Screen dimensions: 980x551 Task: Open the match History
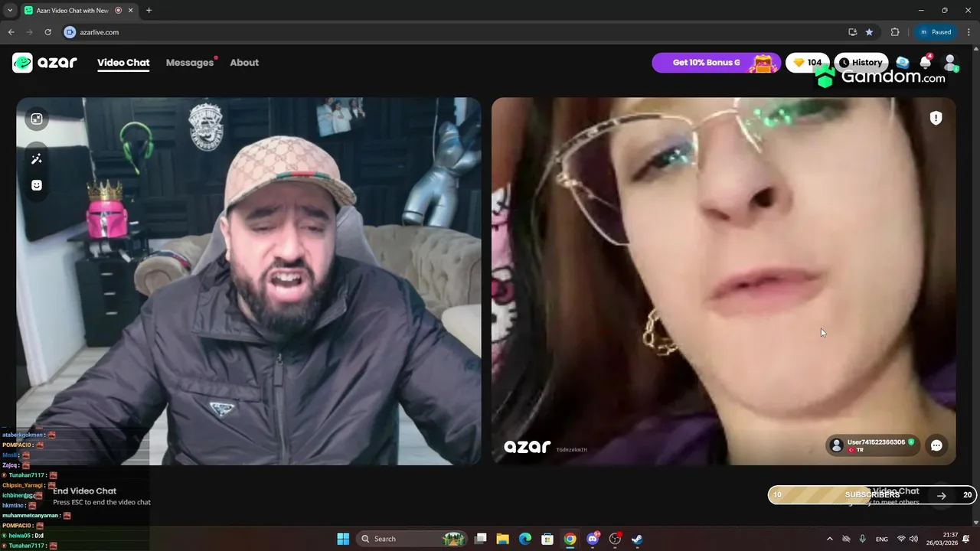pos(860,63)
